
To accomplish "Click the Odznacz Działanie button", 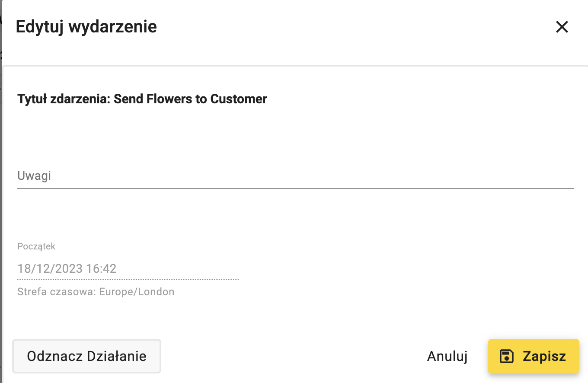I will click(x=86, y=356).
